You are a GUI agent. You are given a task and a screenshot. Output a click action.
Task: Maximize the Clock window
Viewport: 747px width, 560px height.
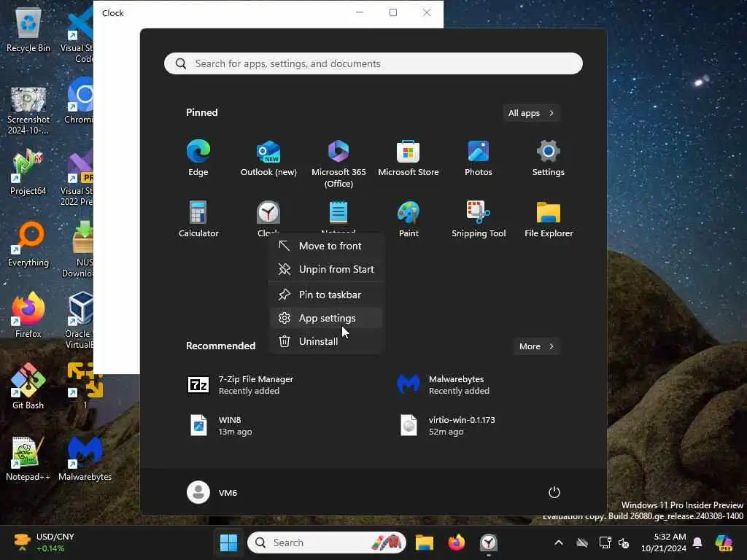[393, 12]
